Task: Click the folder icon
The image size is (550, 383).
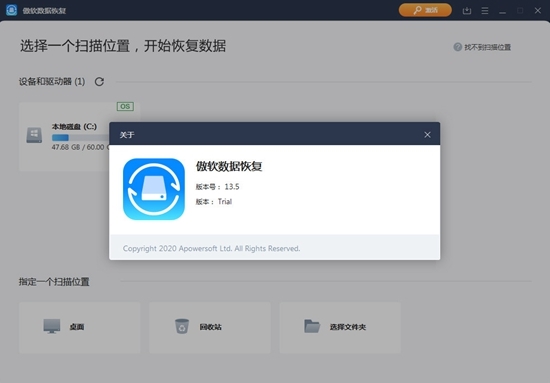Action: tap(312, 326)
